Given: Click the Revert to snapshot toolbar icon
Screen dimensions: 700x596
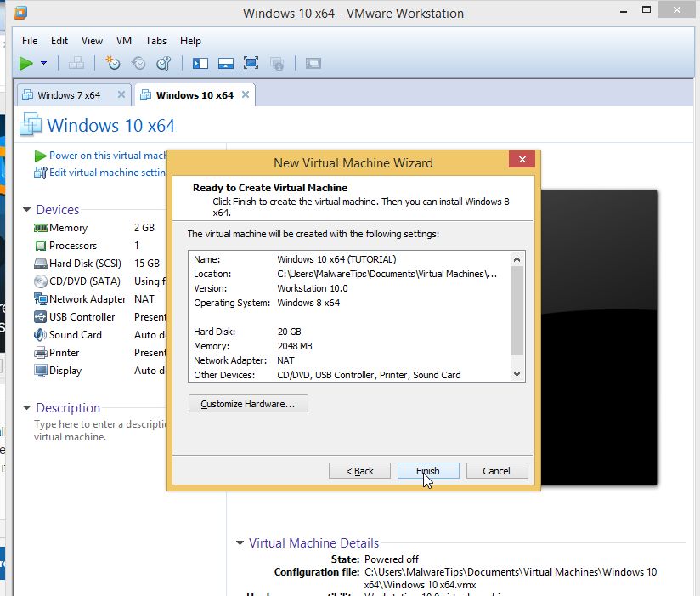Looking at the screenshot, I should [138, 64].
